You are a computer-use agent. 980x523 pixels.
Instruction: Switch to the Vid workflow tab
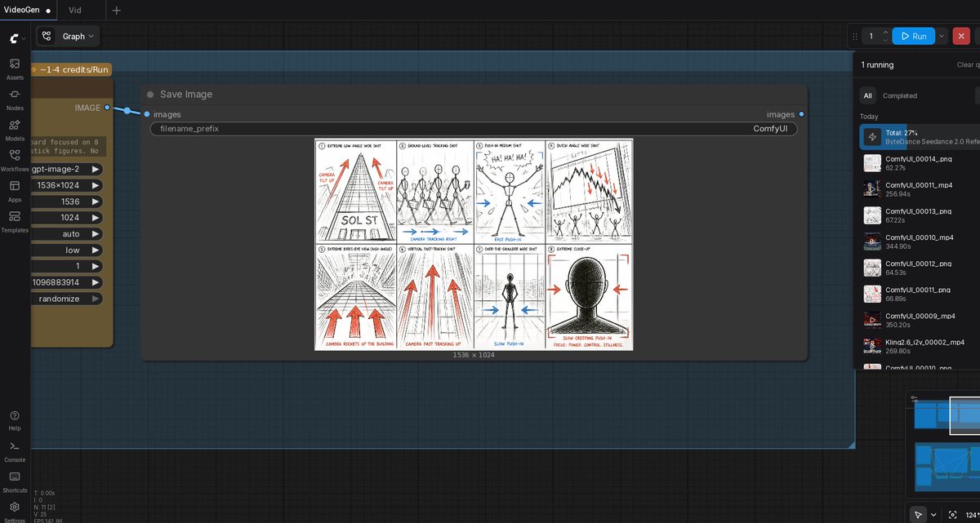click(75, 11)
